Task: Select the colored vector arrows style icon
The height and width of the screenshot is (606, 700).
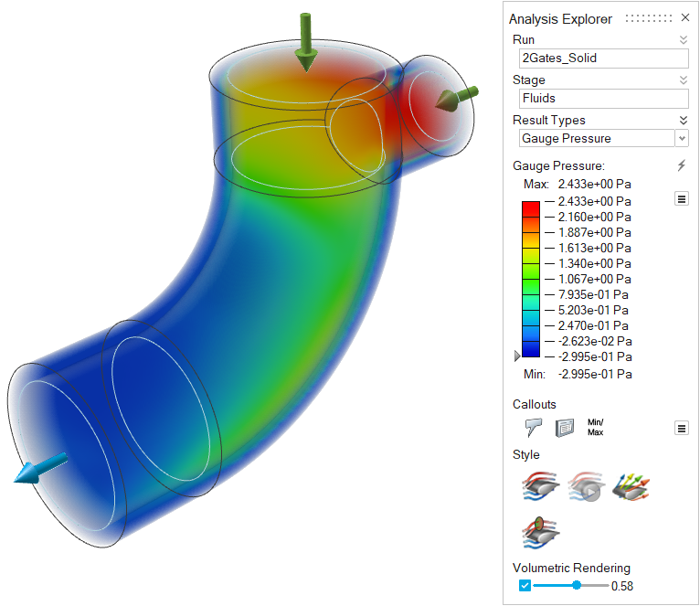Action: [x=631, y=488]
